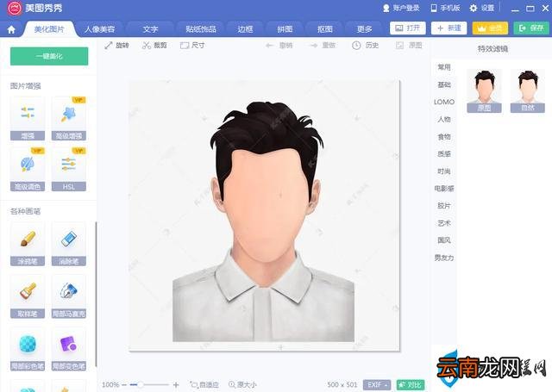552x392 pixels.
Task: Click 自适应 fit to window
Action: [x=204, y=385]
